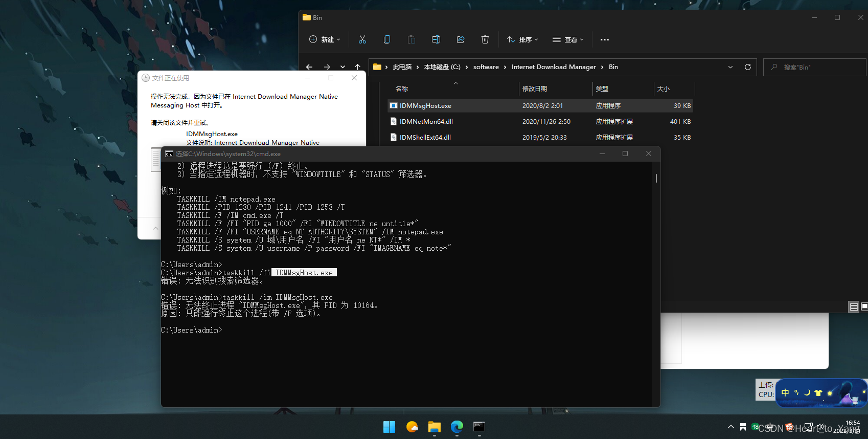Go forward with Explorer's right arrow
Image resolution: width=868 pixels, height=439 pixels.
click(x=327, y=67)
